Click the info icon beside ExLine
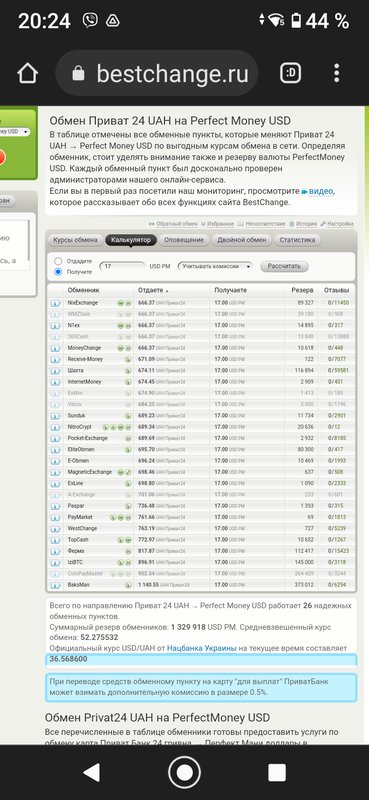This screenshot has width=369, height=800. click(x=55, y=483)
